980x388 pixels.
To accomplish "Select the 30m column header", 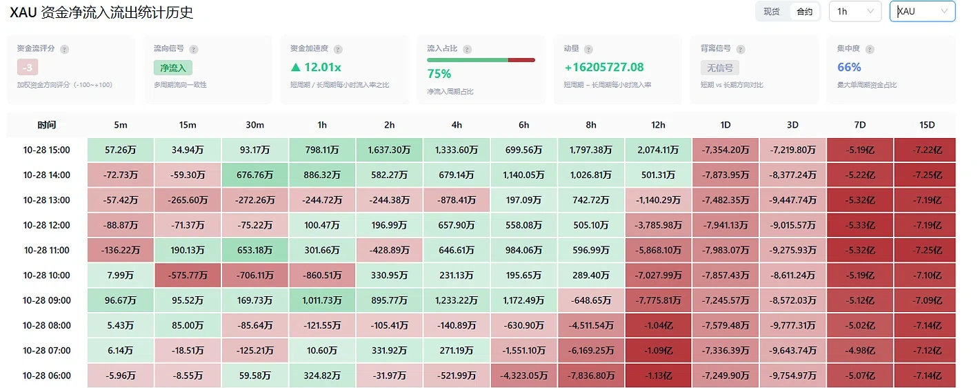I will tap(255, 125).
